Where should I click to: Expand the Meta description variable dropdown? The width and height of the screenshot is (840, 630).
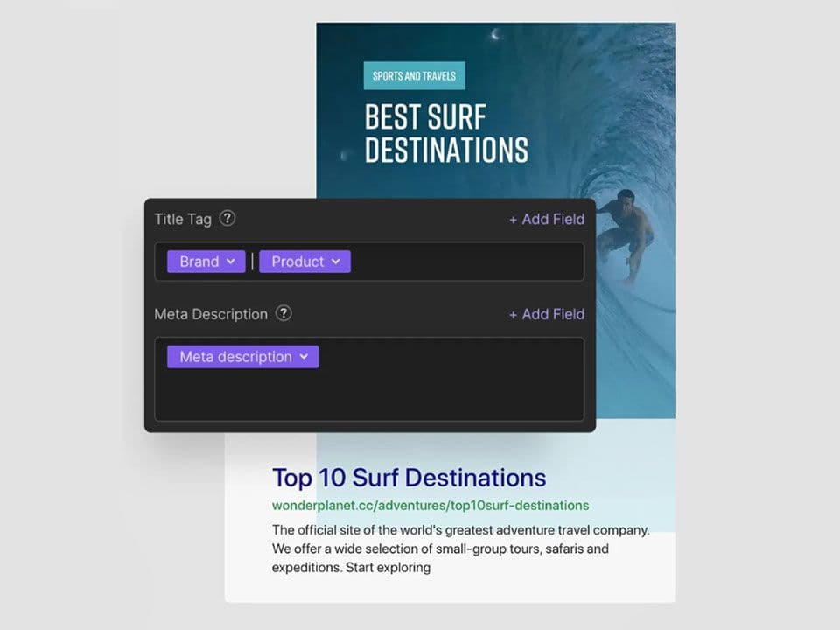point(242,357)
